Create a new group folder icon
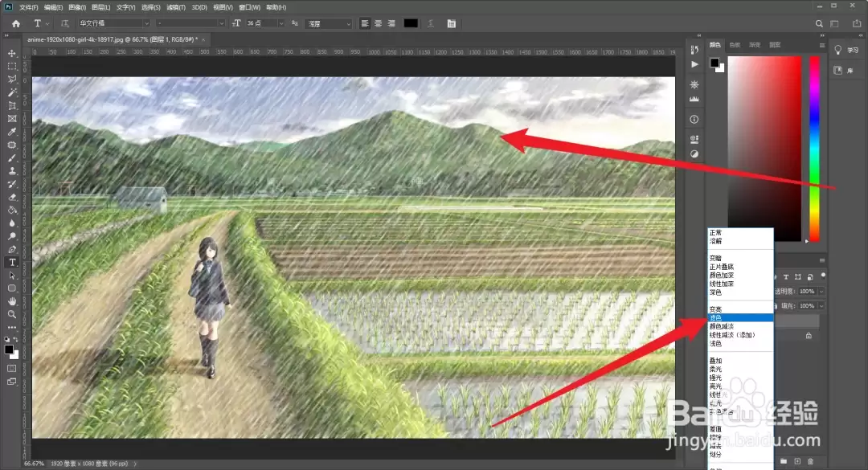 pos(784,461)
